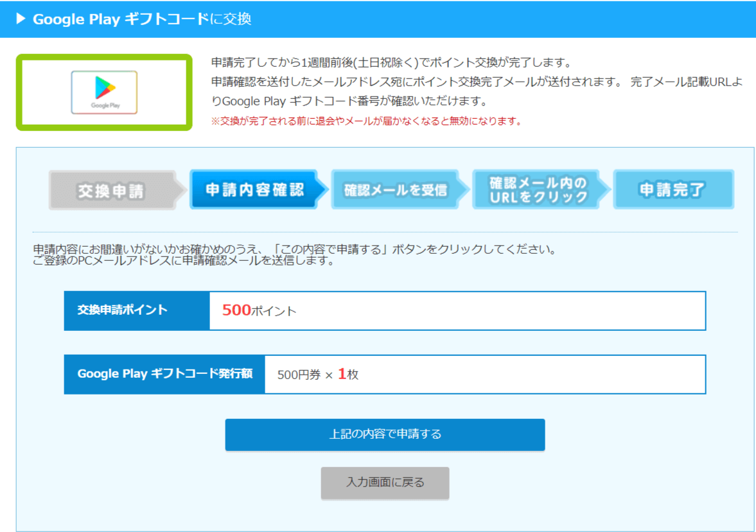Click the line starting 申請完了してから1週間前後

(x=392, y=63)
